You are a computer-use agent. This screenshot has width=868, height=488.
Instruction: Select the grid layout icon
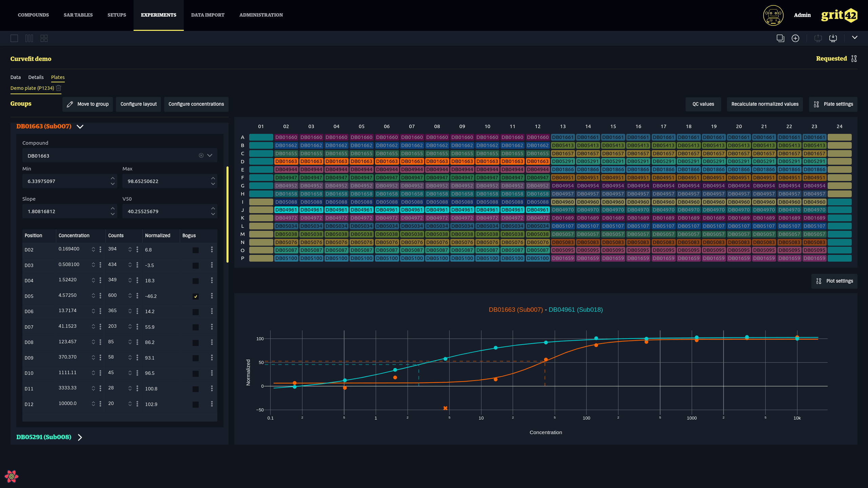point(44,38)
